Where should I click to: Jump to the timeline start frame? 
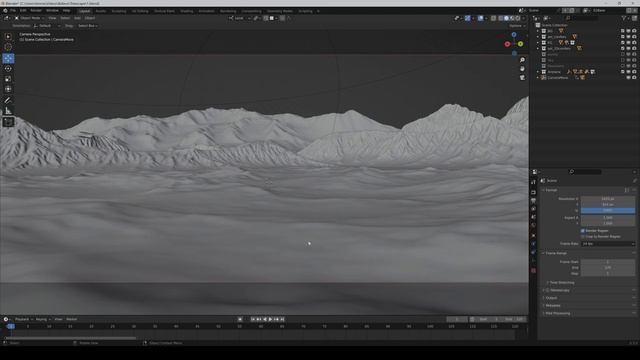click(x=253, y=320)
